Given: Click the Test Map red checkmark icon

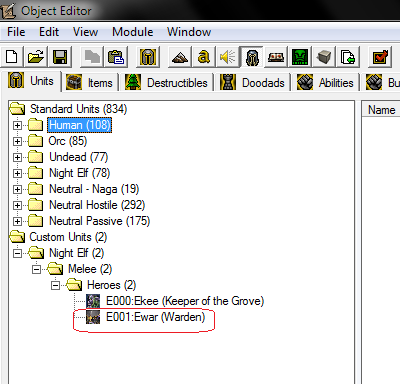Looking at the screenshot, I should click(380, 57).
